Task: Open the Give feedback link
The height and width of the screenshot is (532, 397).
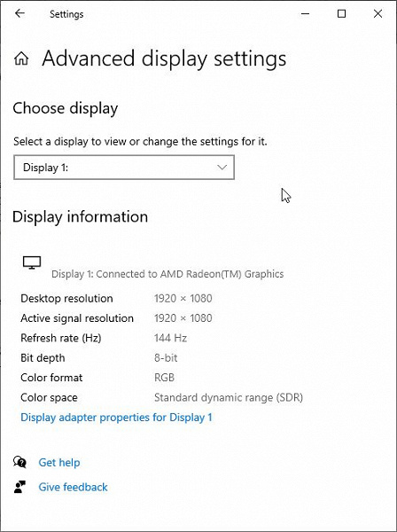Action: [x=73, y=487]
